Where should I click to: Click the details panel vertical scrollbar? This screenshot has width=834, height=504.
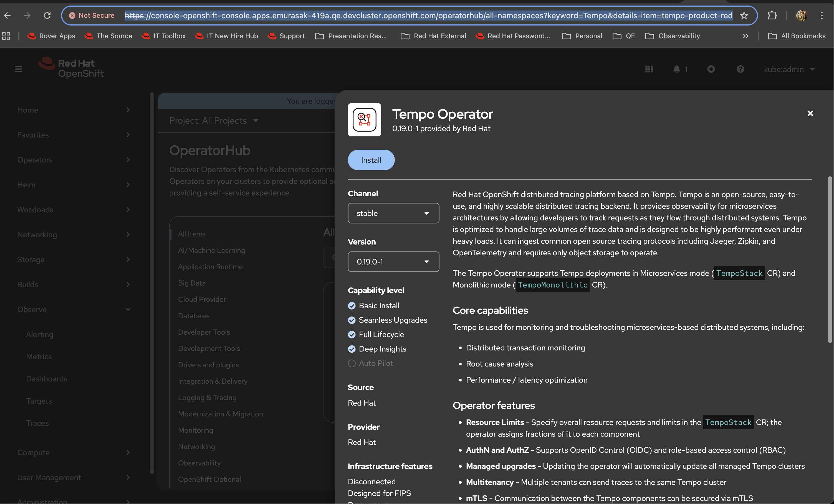coord(830,259)
